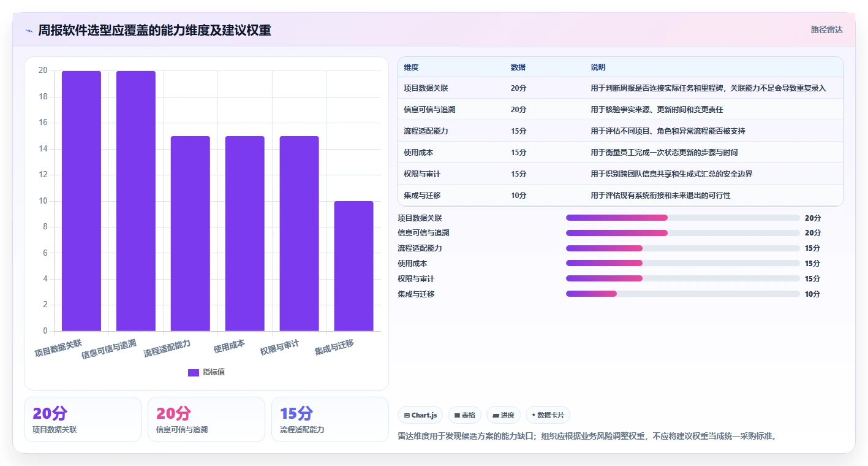Click the footnote text about 雷达维度
The width and height of the screenshot is (868, 466).
pos(587,437)
